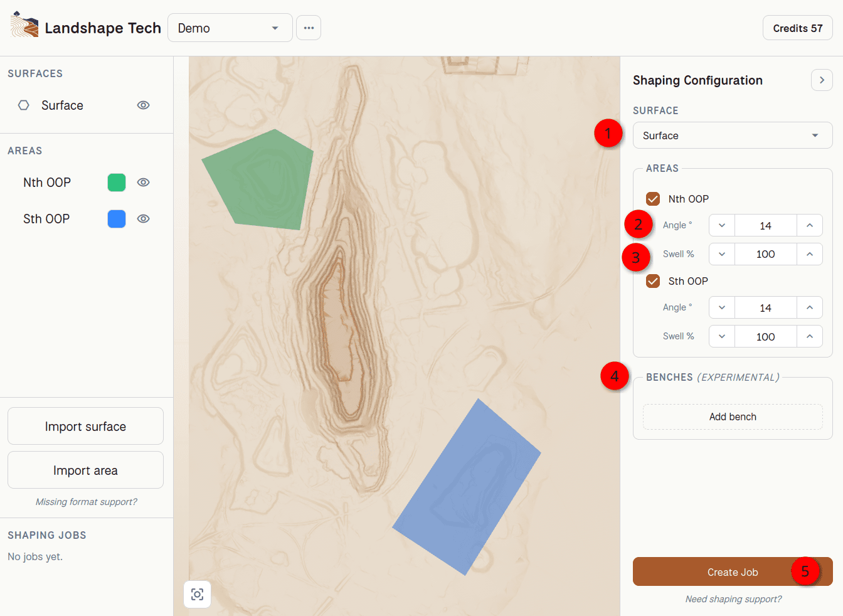Expand the Surface selection dropdown
This screenshot has height=616, width=843.
[733, 135]
